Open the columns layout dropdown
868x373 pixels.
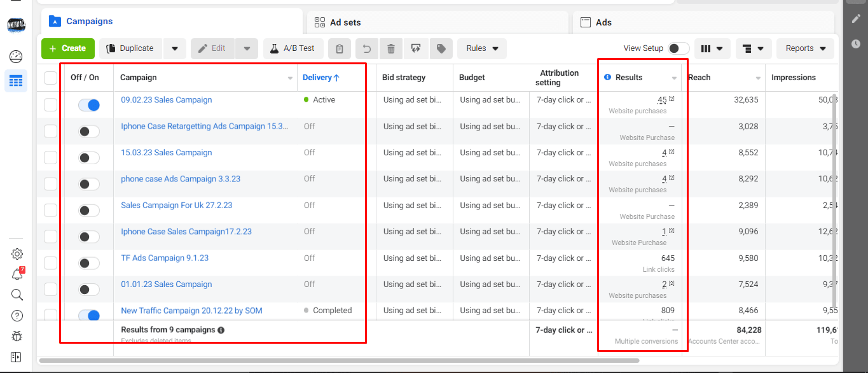(x=712, y=48)
